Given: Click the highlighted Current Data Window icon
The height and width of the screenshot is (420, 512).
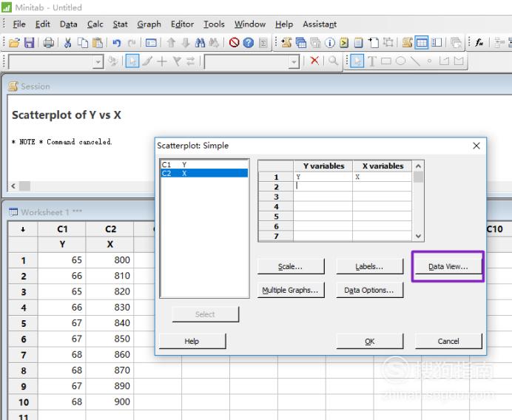Looking at the screenshot, I should pos(422,43).
